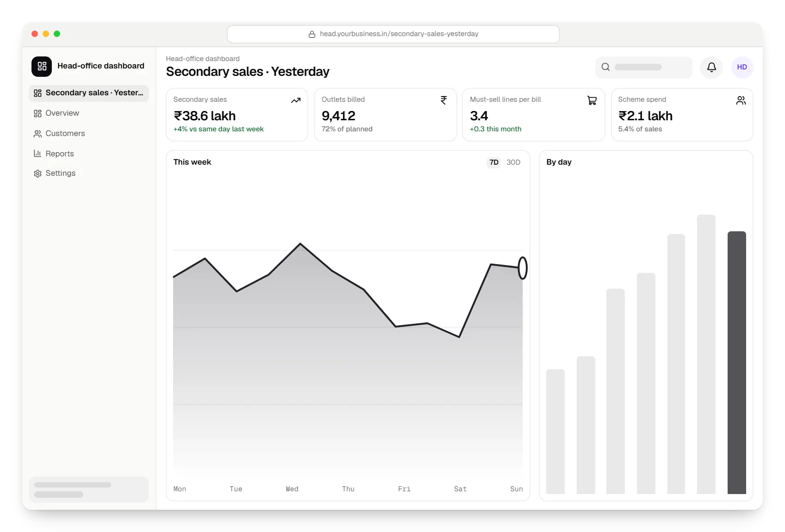
Task: Click the Overview sidebar icon
Action: coord(37,113)
